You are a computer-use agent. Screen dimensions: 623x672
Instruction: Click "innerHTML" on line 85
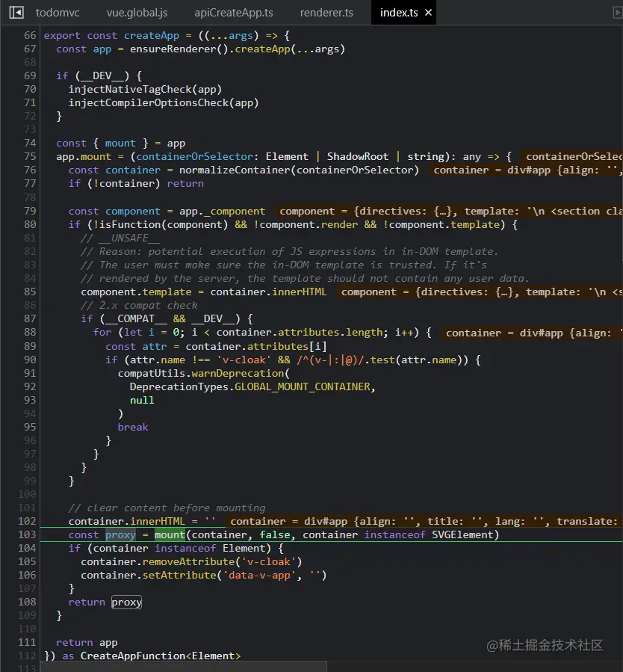[x=300, y=292]
